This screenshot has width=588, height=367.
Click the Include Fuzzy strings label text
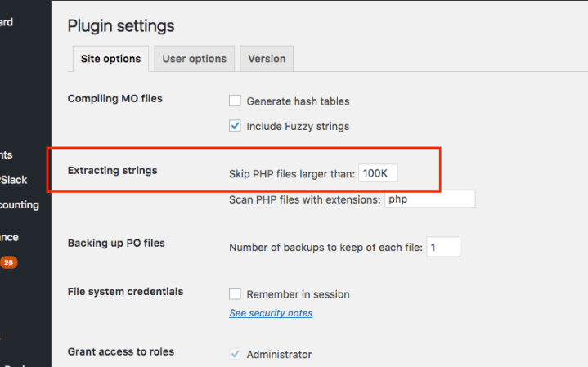[298, 127]
